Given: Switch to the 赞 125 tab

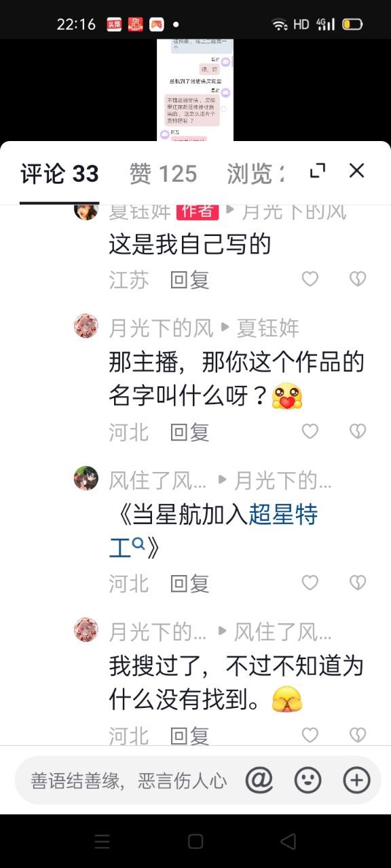Looking at the screenshot, I should (163, 174).
